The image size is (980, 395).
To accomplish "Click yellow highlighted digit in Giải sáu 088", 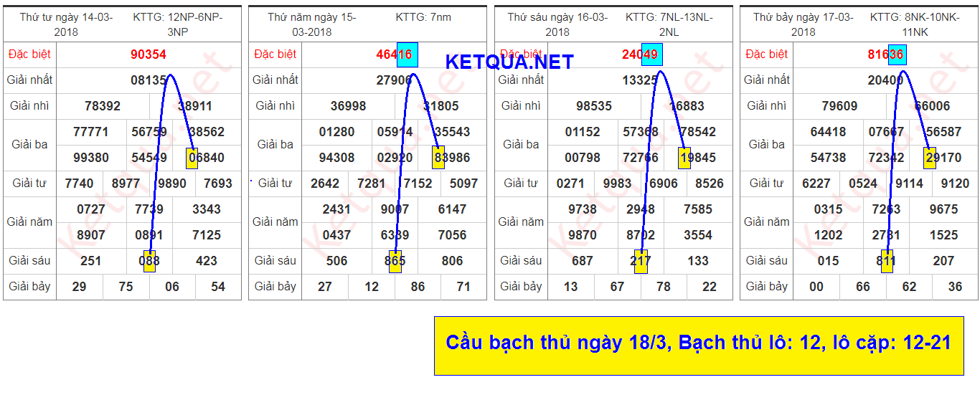I will click(149, 261).
